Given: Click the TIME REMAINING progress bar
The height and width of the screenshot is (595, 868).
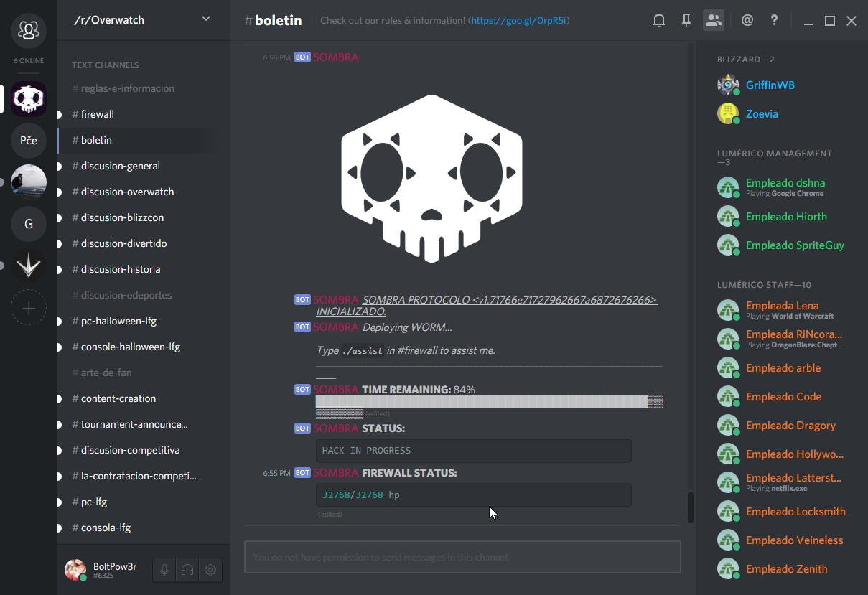Looking at the screenshot, I should (487, 402).
